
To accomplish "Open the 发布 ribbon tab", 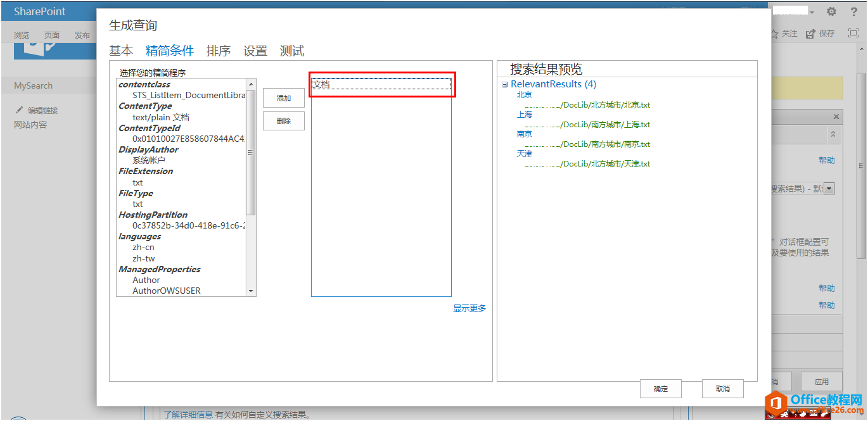I will [x=82, y=35].
